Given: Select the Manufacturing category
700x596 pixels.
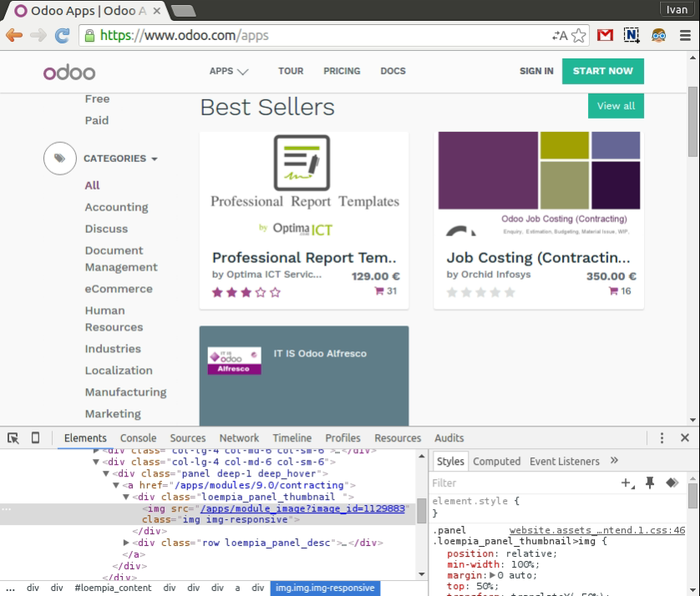Looking at the screenshot, I should click(126, 391).
